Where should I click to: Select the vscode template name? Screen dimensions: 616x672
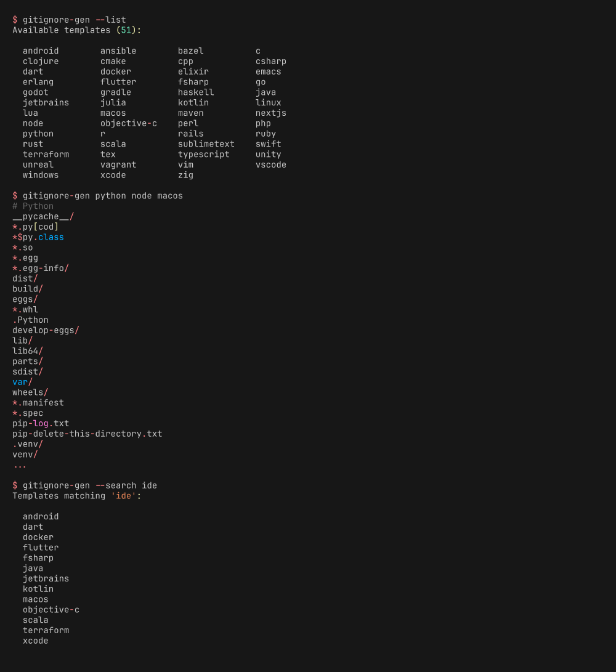270,164
